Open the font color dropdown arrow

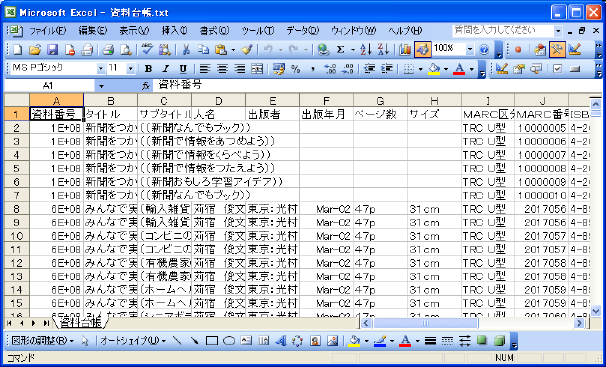[x=472, y=69]
